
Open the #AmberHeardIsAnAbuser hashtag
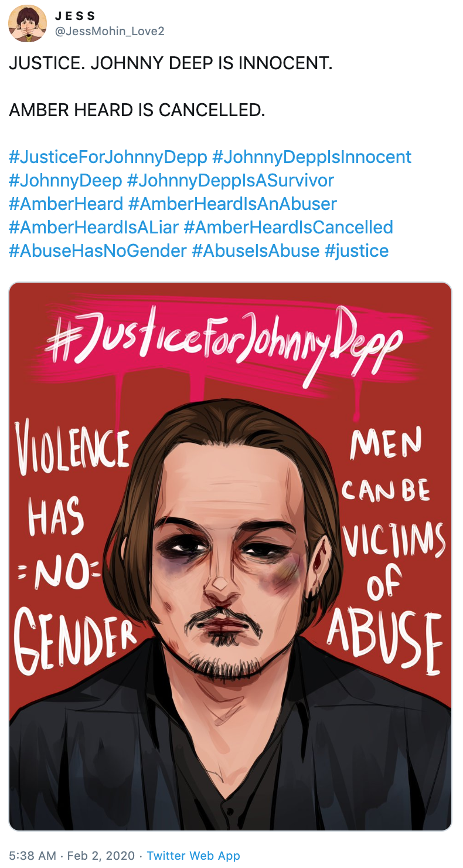pyautogui.click(x=232, y=204)
